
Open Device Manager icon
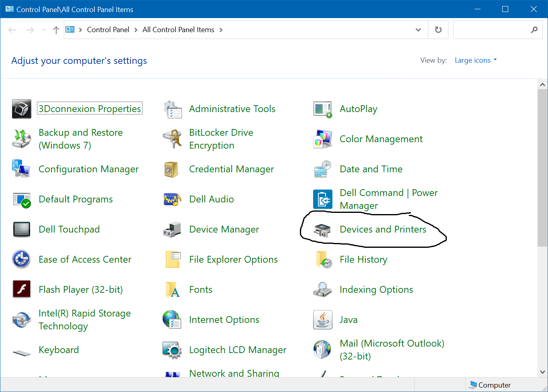(x=172, y=229)
